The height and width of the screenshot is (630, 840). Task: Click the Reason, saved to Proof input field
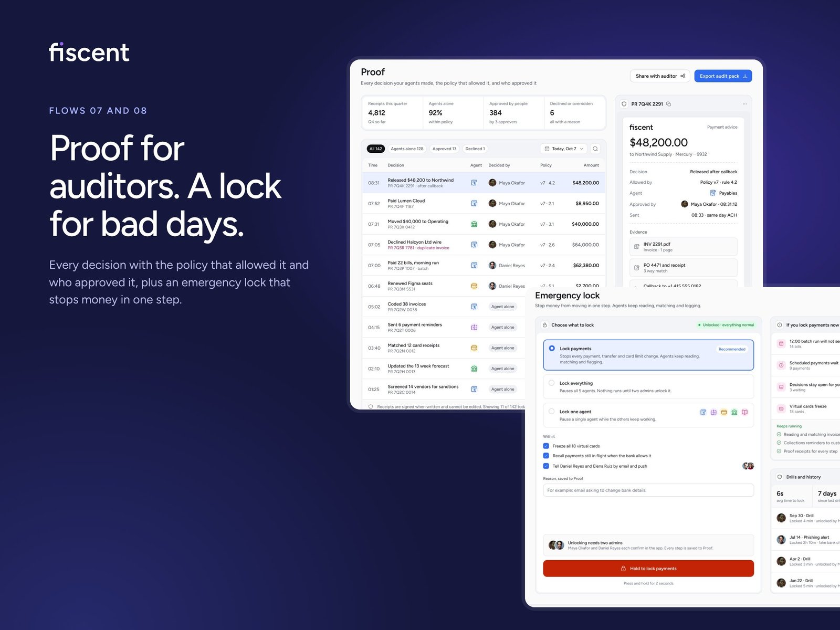point(648,490)
